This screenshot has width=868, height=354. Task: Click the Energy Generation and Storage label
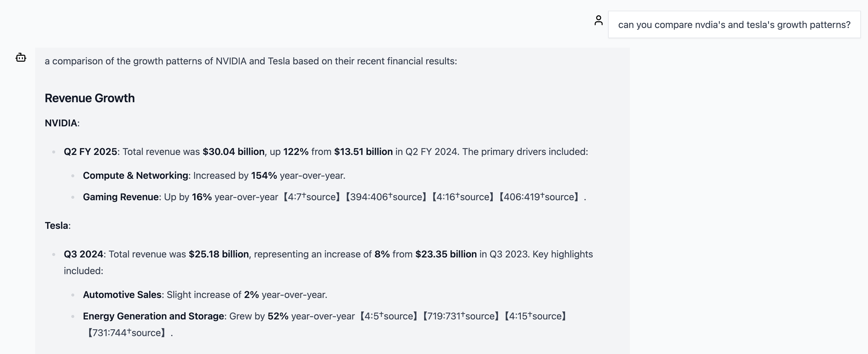154,316
